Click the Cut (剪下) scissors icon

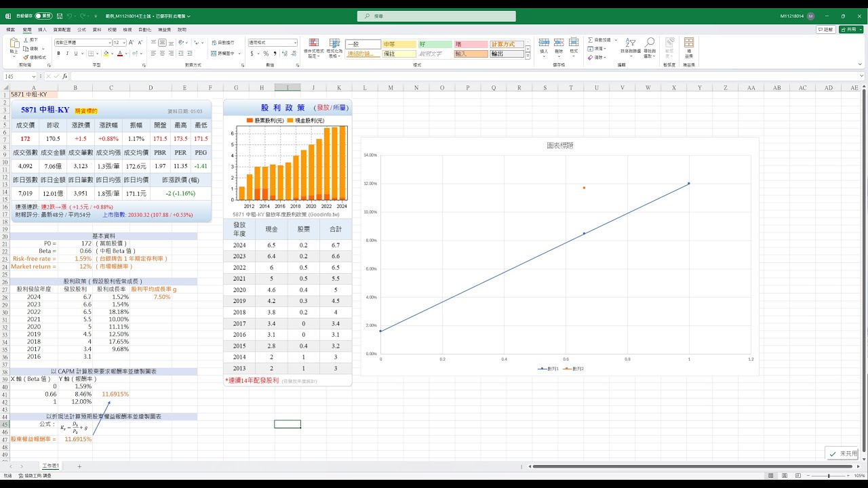coord(26,40)
